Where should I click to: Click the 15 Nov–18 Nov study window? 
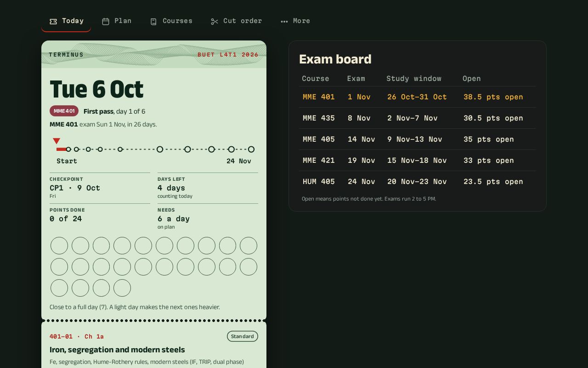tap(417, 161)
